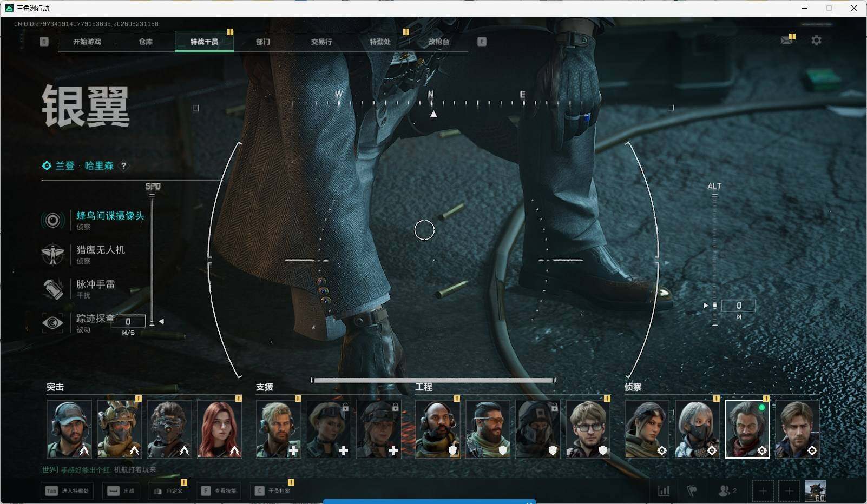Click the 进入特勤处 button
867x504 pixels.
point(68,491)
